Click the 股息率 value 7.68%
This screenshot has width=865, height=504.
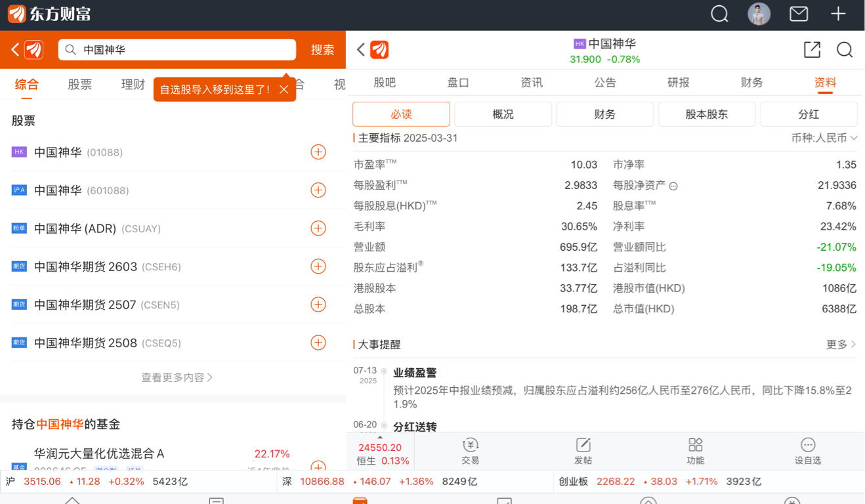click(841, 206)
